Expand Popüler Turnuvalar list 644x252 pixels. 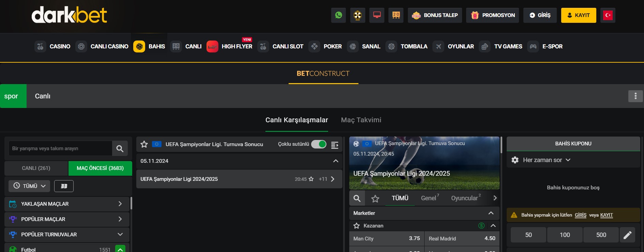(x=120, y=235)
